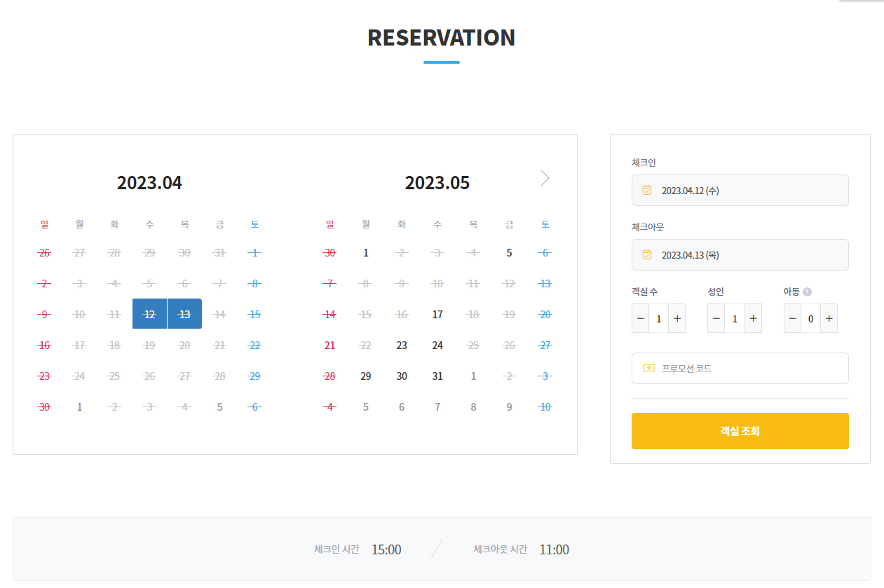The image size is (884, 588).
Task: Increase room count with plus button
Action: tap(676, 318)
